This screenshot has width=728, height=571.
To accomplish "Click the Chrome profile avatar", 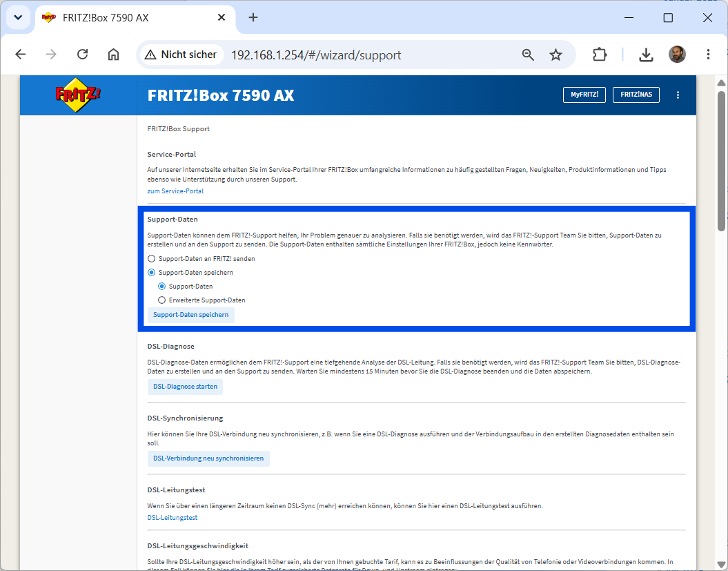I will tap(677, 55).
